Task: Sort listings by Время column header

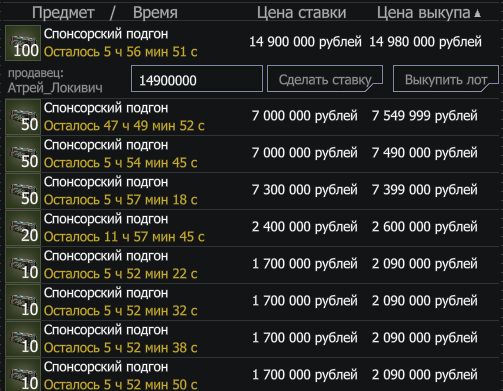Action: 155,13
